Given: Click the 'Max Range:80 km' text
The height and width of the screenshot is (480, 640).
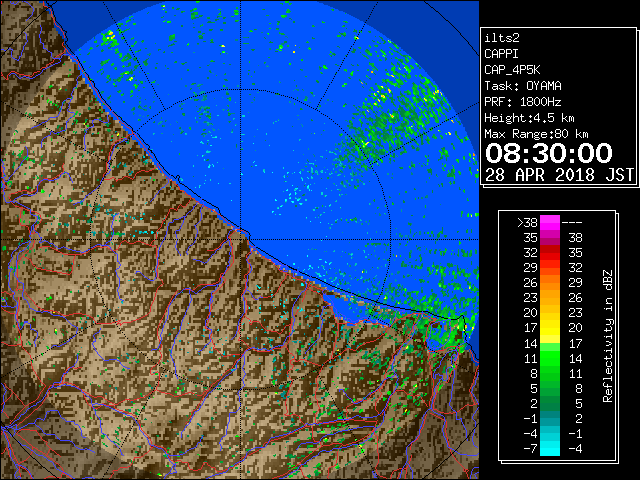Looking at the screenshot, I should (x=536, y=134).
